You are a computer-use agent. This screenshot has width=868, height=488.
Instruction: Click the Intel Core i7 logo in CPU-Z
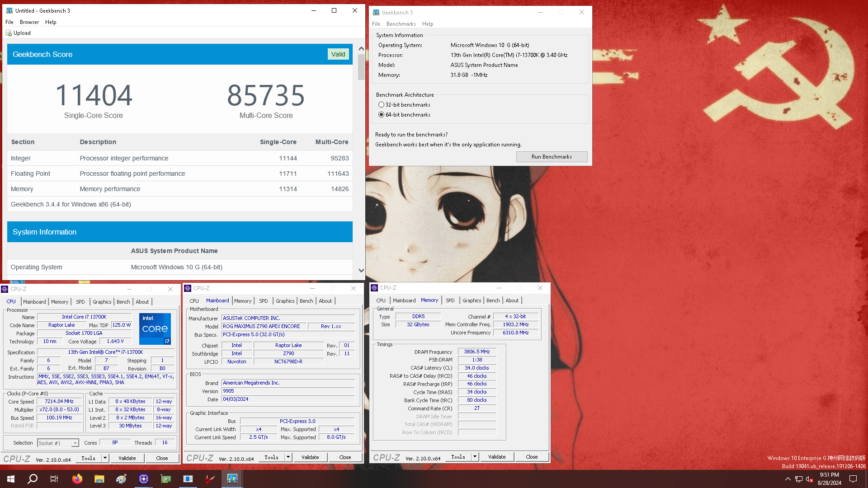click(x=155, y=328)
